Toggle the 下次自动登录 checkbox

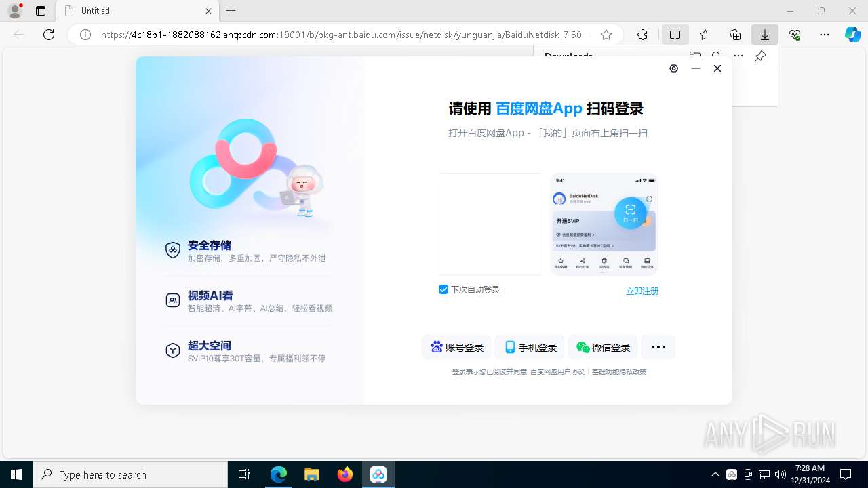[443, 289]
